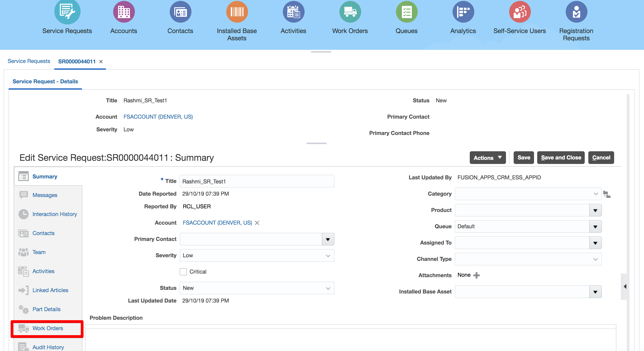The height and width of the screenshot is (351, 644).
Task: Add an attachment with the plus icon
Action: click(x=477, y=275)
